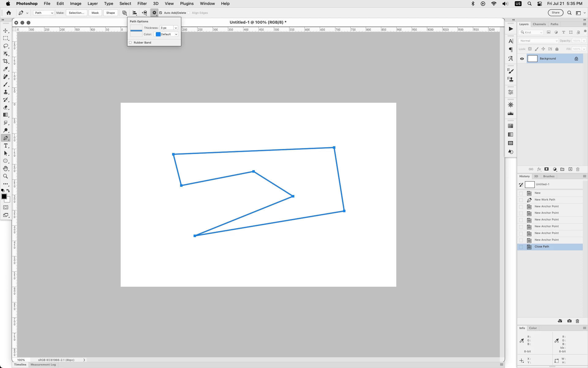Enable the Rubber Band checkbox
This screenshot has width=588, height=368.
point(130,43)
